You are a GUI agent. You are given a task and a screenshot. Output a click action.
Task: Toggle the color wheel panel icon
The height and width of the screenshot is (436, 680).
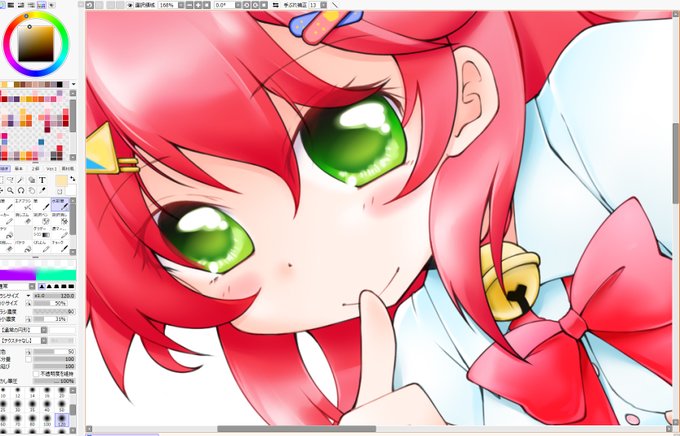2,5
